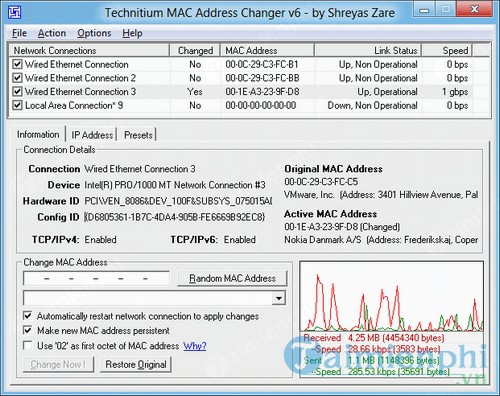Click the network traffic graph

coord(392,297)
